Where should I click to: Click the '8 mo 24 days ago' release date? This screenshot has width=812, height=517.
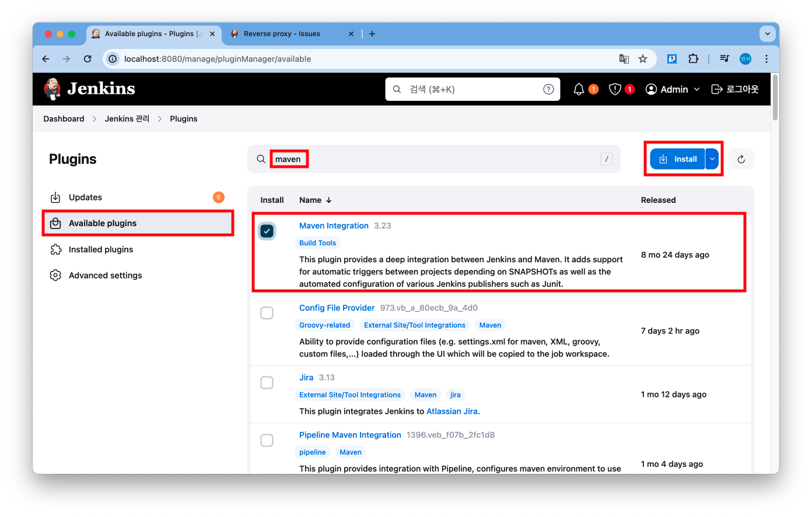(x=675, y=255)
